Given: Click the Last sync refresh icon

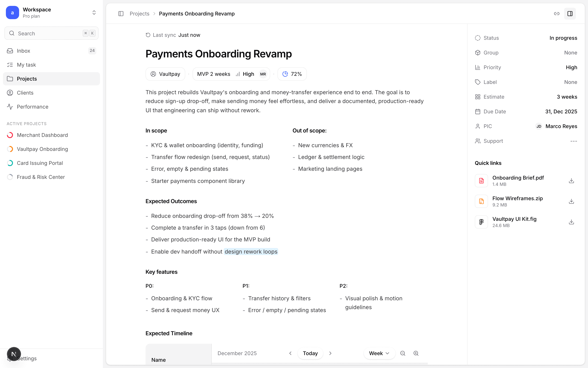Looking at the screenshot, I should pos(148,35).
